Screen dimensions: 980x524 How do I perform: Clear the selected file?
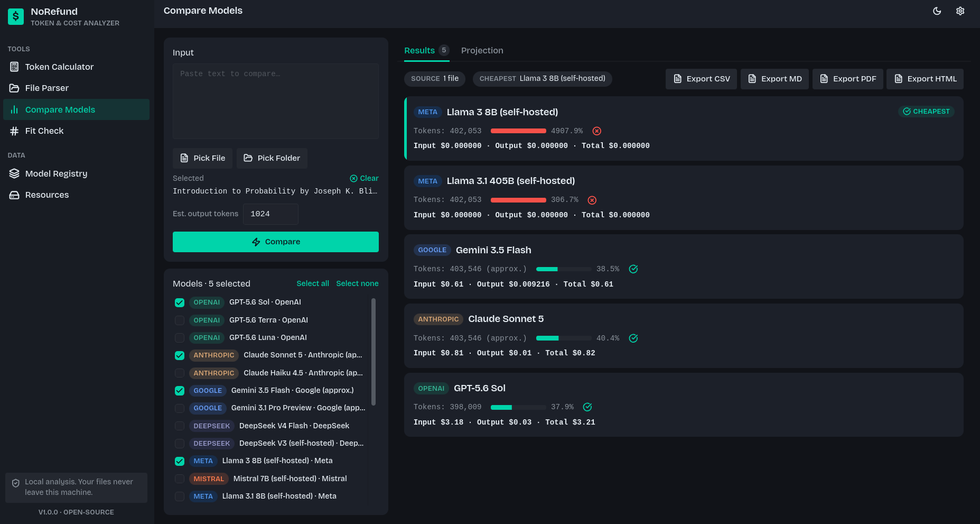364,178
